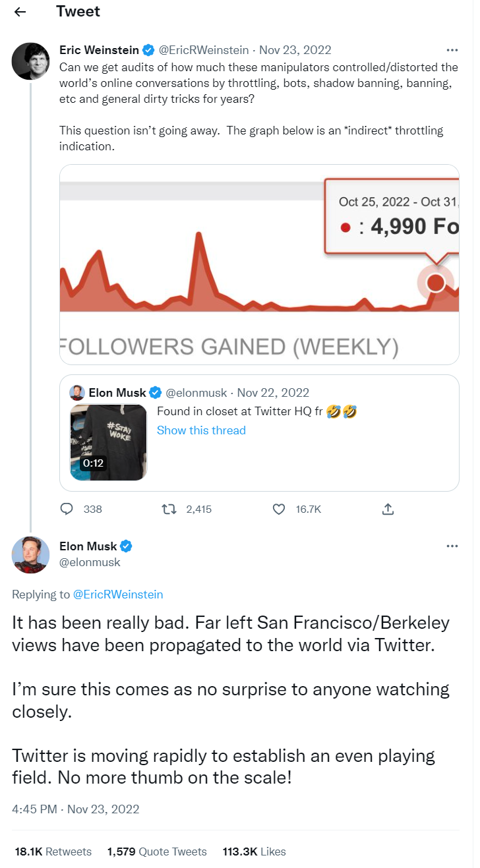Viewport: 480px width, 868px height.
Task: Retweet Eric Weinstein's tweet
Action: (x=169, y=509)
